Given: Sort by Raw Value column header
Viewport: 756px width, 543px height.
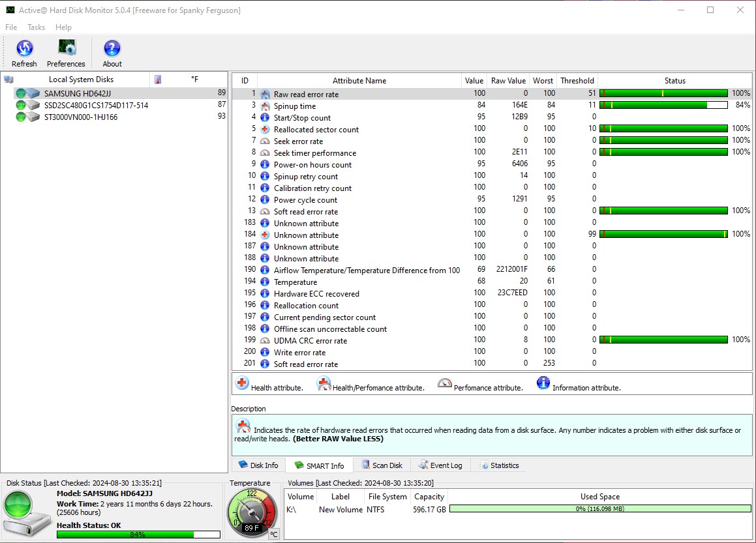Looking at the screenshot, I should click(x=508, y=81).
